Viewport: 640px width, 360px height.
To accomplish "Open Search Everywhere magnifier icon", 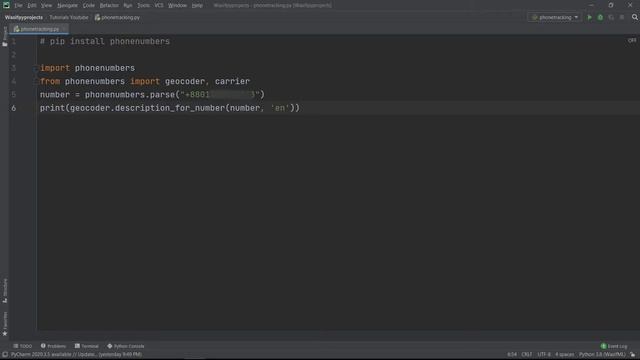I will (x=635, y=17).
